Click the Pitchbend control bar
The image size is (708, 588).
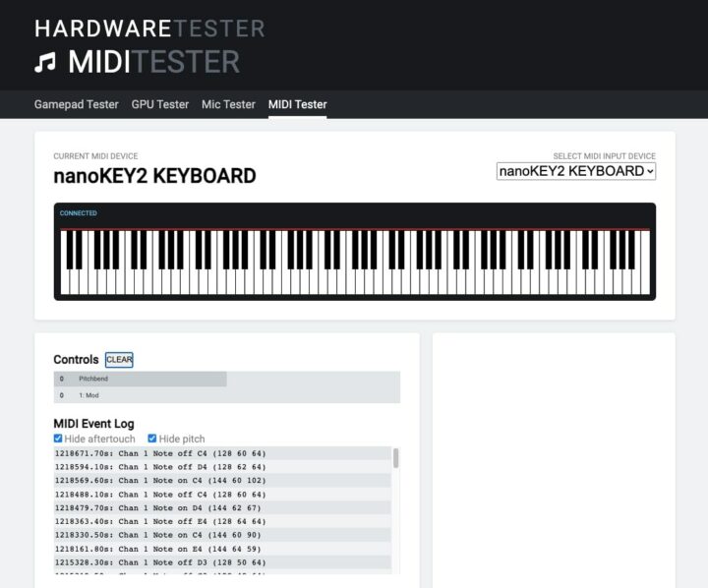click(140, 379)
